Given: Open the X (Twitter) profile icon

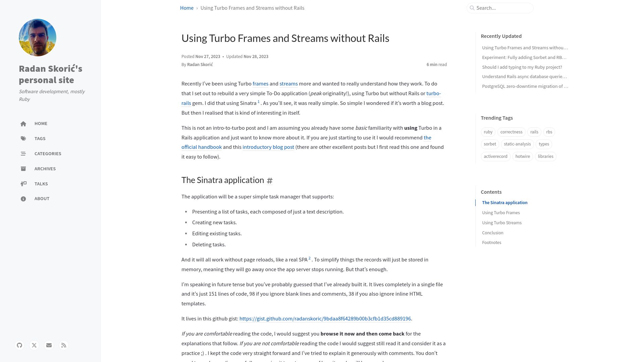Looking at the screenshot, I should [34, 345].
